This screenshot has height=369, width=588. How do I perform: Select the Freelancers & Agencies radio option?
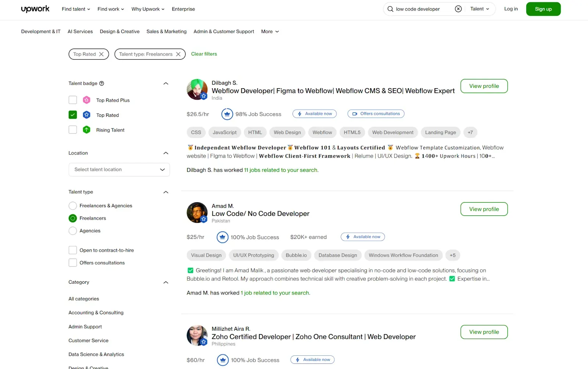pyautogui.click(x=73, y=206)
